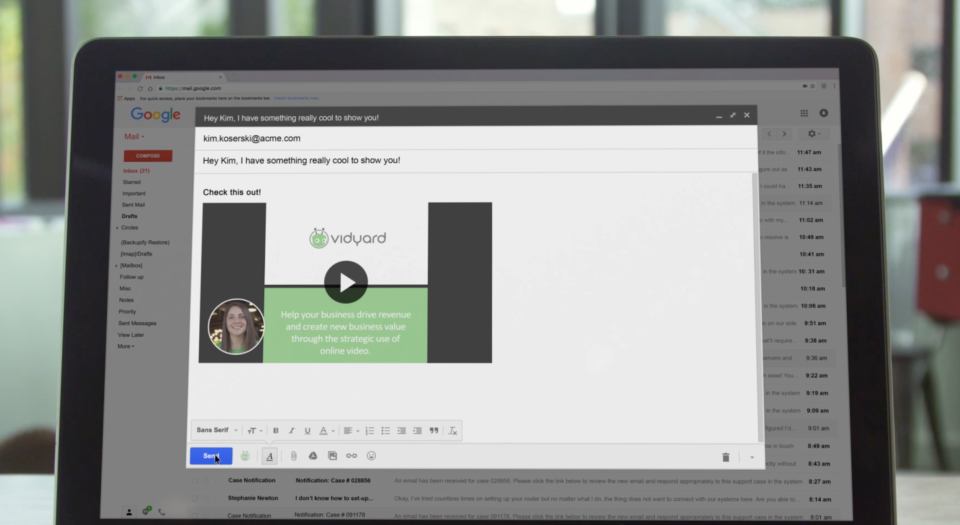Apply quote formatting
Screen dimensions: 960x525
click(434, 431)
